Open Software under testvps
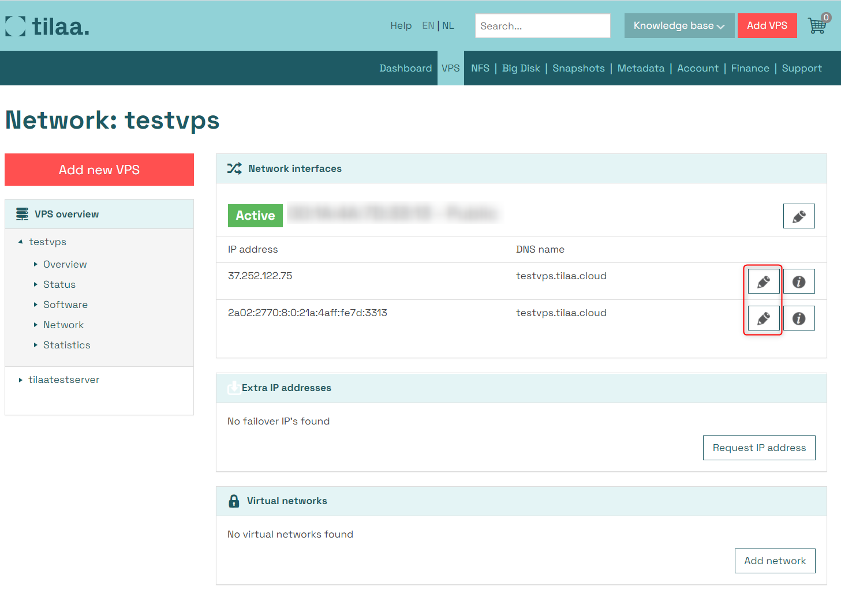This screenshot has height=616, width=841. click(x=65, y=305)
